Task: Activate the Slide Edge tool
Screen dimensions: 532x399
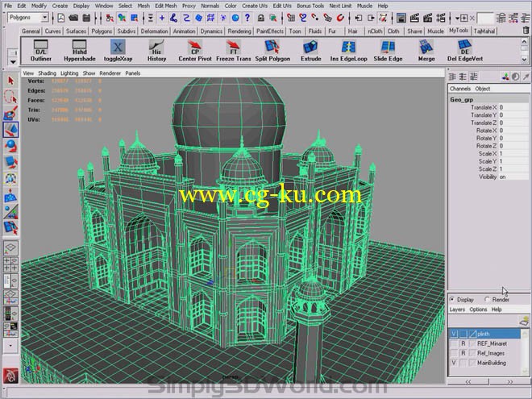Action: click(388, 50)
